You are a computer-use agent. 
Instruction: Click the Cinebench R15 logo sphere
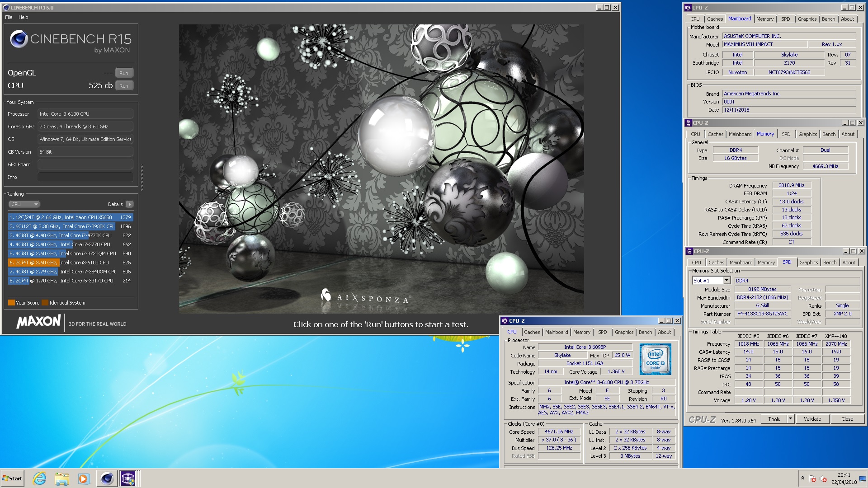pos(19,39)
